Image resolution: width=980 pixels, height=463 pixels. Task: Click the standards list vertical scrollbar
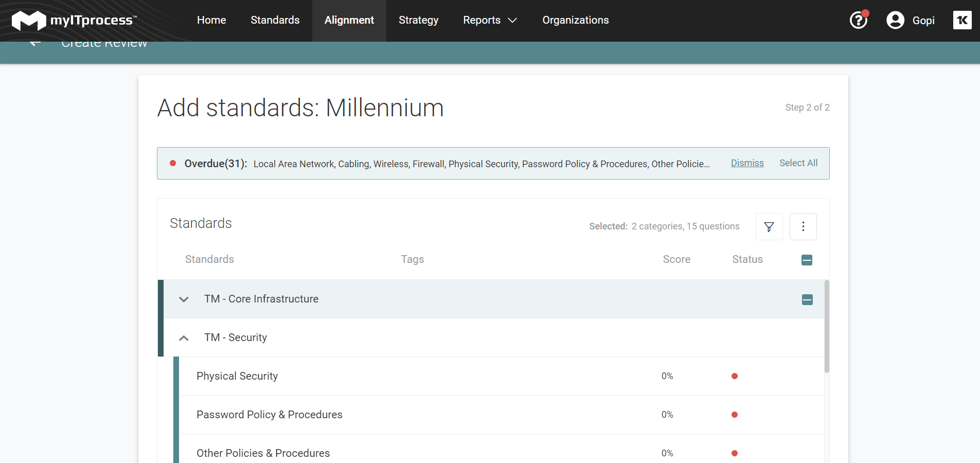coord(827,326)
